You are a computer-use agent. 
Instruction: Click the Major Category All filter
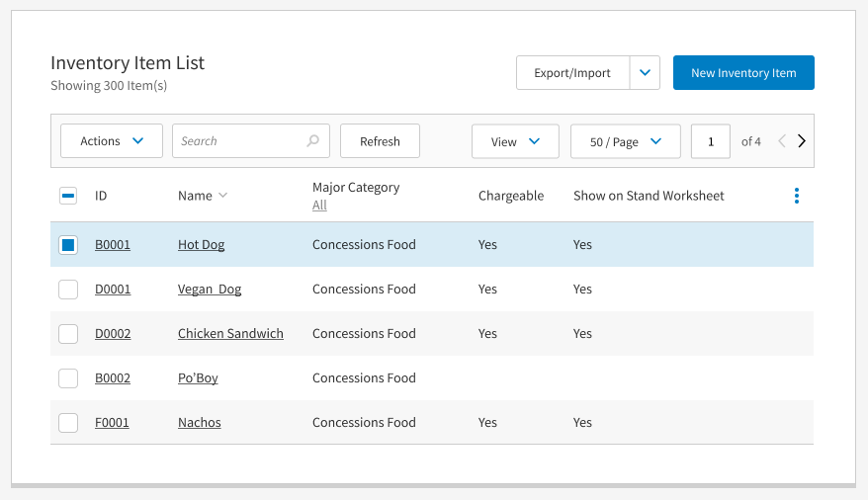(319, 206)
